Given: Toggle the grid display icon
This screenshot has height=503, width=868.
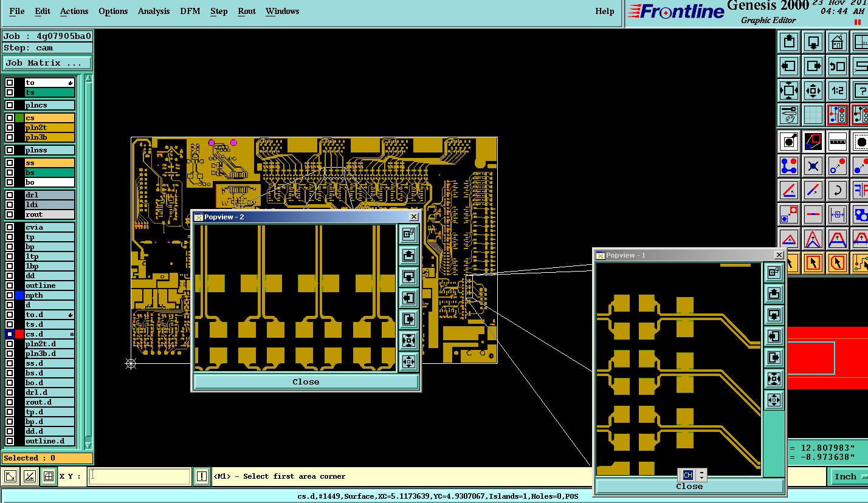Looking at the screenshot, I should click(x=813, y=114).
